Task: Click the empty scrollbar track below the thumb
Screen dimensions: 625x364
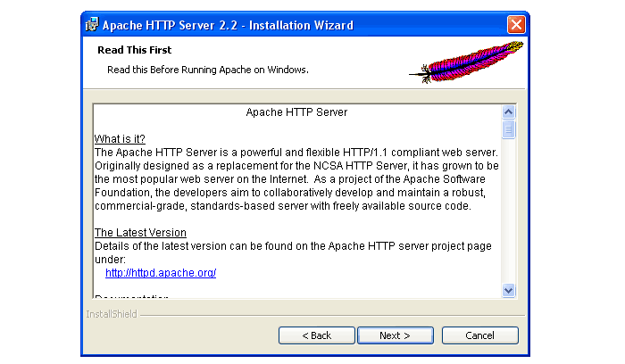Action: (x=509, y=214)
